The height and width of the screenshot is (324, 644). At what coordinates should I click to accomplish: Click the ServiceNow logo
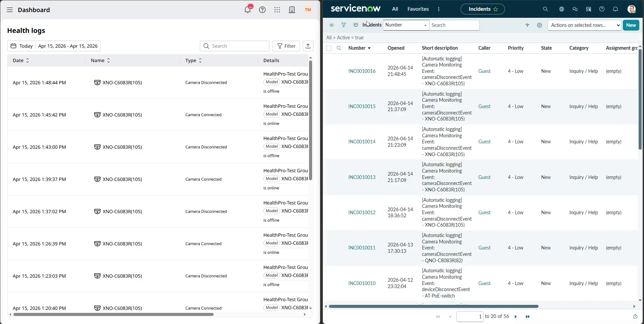click(355, 9)
